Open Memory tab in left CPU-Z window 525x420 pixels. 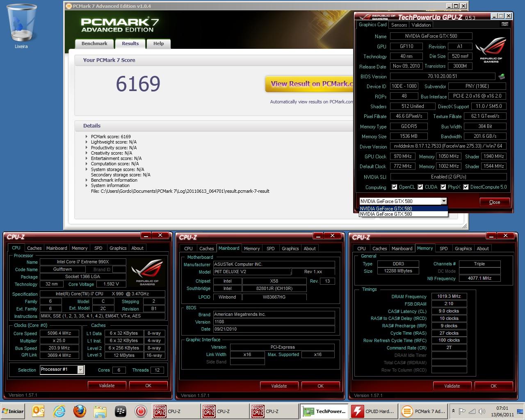coord(80,248)
